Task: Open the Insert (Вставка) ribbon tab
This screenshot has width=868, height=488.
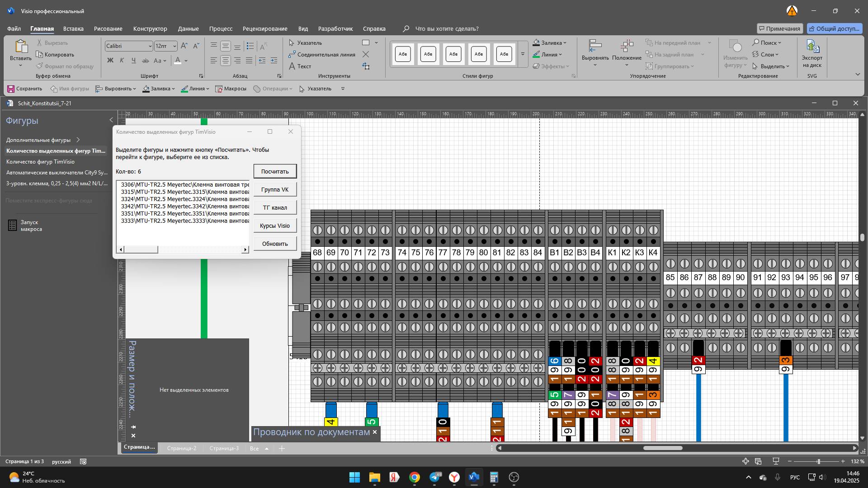Action: (73, 28)
